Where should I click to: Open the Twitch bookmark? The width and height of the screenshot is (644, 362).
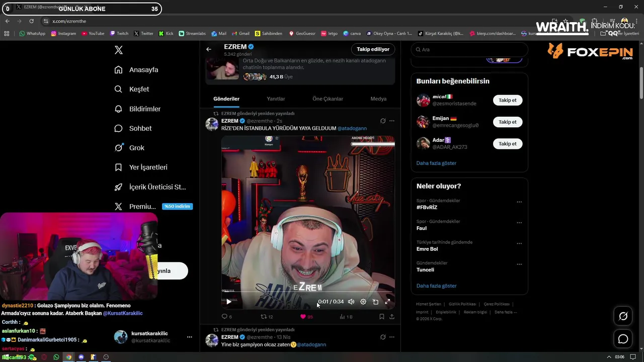coord(119,34)
